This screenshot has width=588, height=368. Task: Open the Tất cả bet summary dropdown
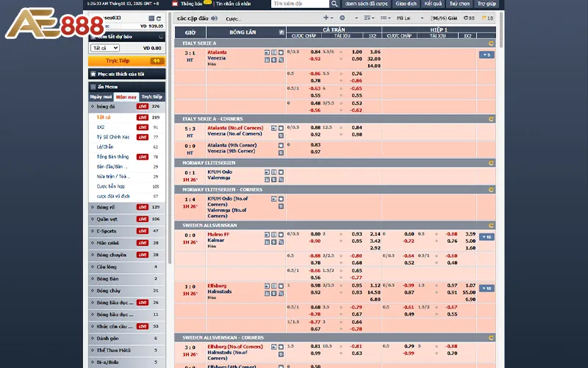(x=105, y=48)
